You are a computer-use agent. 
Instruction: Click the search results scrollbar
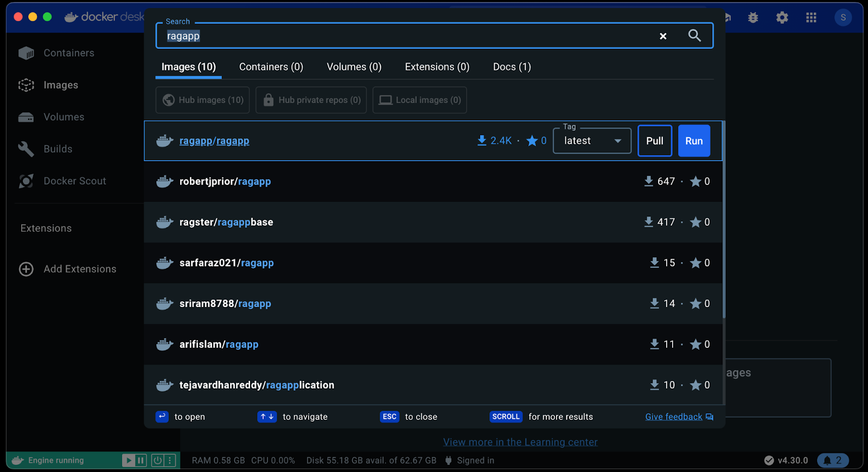(x=724, y=220)
